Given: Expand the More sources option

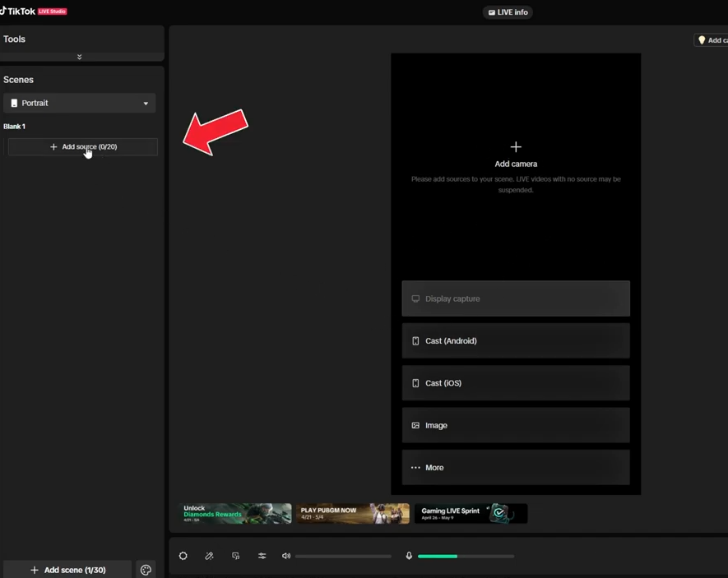Looking at the screenshot, I should pyautogui.click(x=516, y=468).
